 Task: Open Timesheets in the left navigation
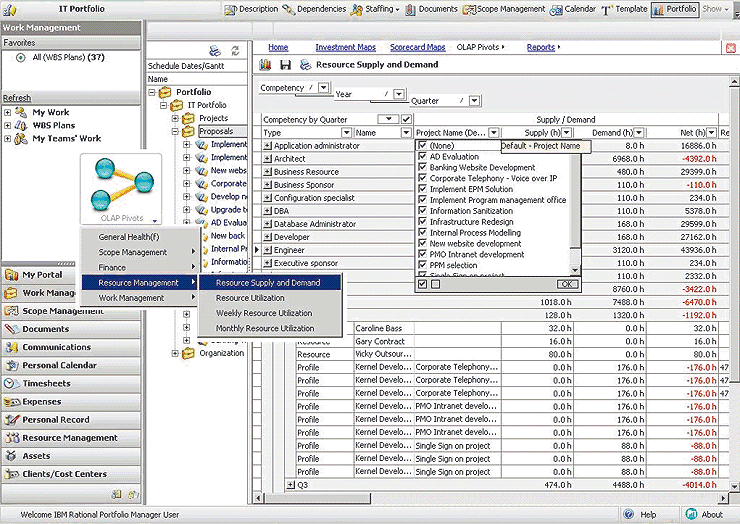pos(72,383)
